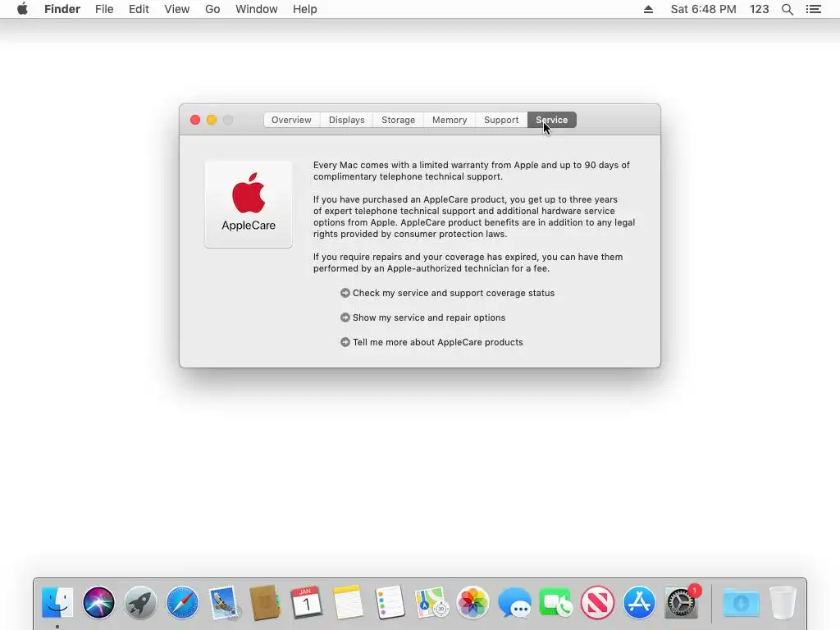Click Tell me more about AppleCare products
The height and width of the screenshot is (630, 840).
tap(438, 342)
